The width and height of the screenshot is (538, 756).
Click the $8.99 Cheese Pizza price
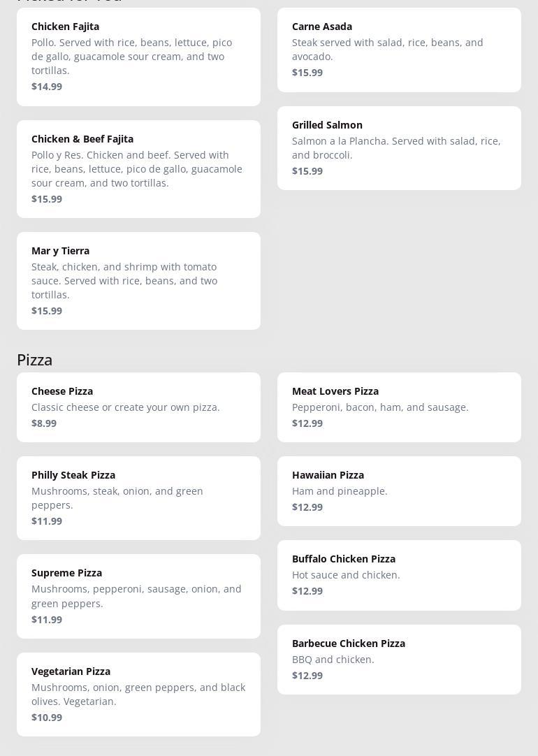point(44,423)
